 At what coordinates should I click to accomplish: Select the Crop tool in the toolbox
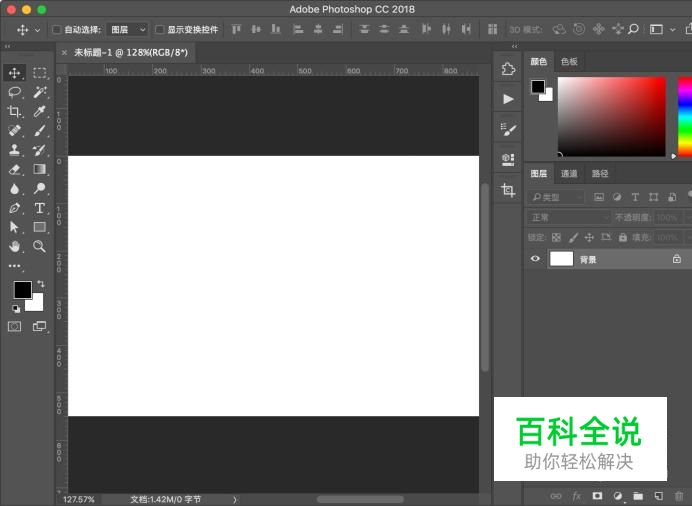coord(15,111)
